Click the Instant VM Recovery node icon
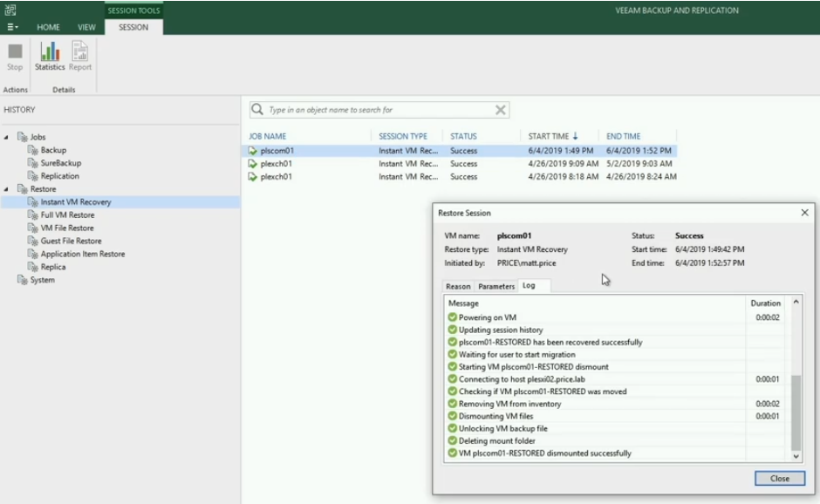 pyautogui.click(x=33, y=201)
